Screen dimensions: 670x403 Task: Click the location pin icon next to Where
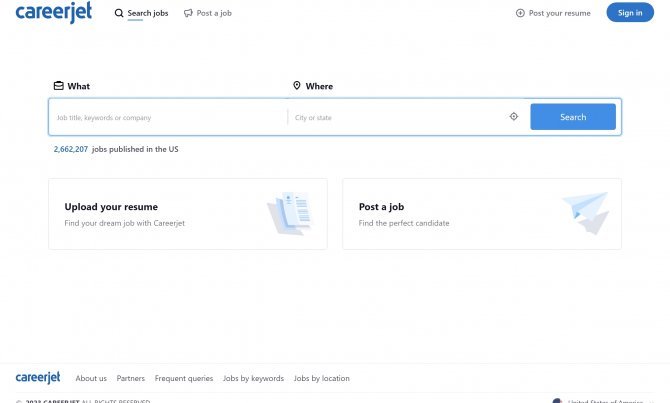[297, 85]
